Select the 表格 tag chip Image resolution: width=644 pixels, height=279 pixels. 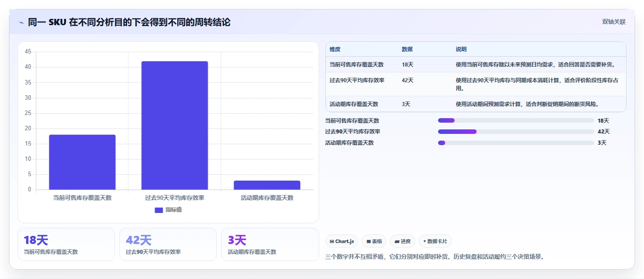374,241
